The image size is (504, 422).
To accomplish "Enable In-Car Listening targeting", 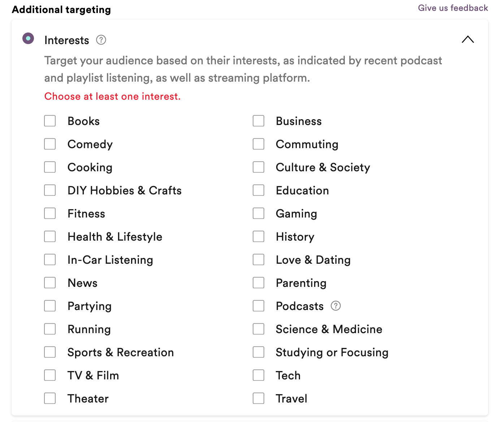I will click(50, 259).
